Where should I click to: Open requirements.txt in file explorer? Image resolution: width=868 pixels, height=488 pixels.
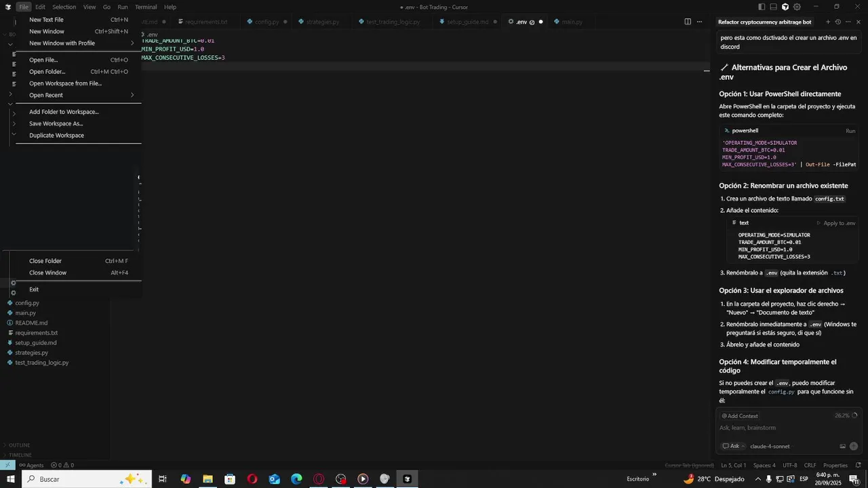point(37,333)
